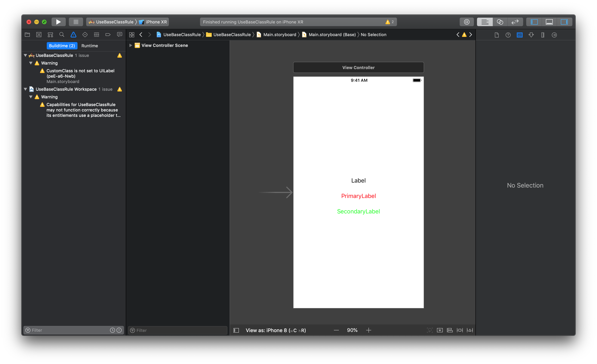Viewport: 597px width, 364px height.
Task: Click the Run button to build app
Action: click(58, 22)
